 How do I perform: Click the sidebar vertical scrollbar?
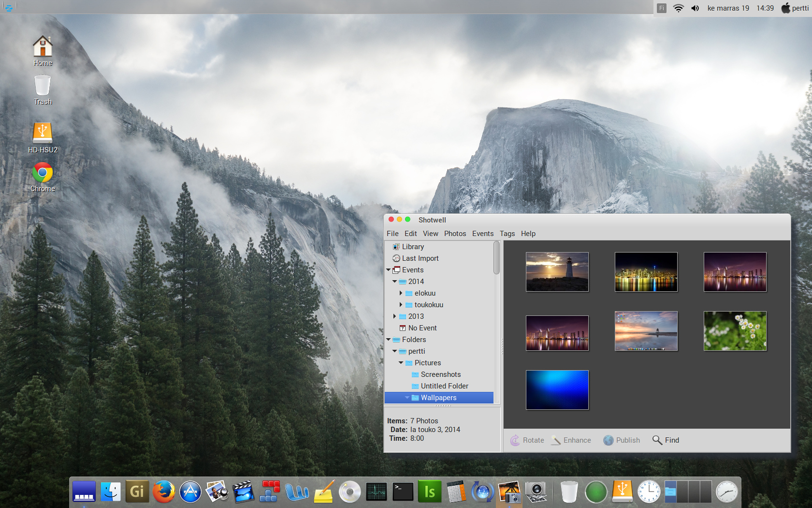click(x=496, y=258)
